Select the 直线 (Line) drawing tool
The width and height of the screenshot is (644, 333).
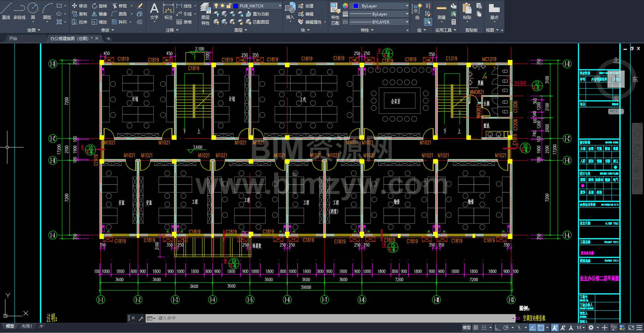click(x=6, y=11)
